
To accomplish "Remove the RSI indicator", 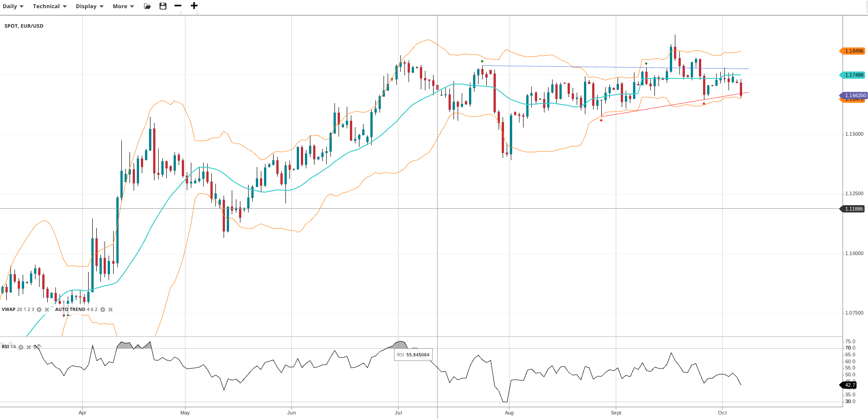I will pyautogui.click(x=29, y=347).
